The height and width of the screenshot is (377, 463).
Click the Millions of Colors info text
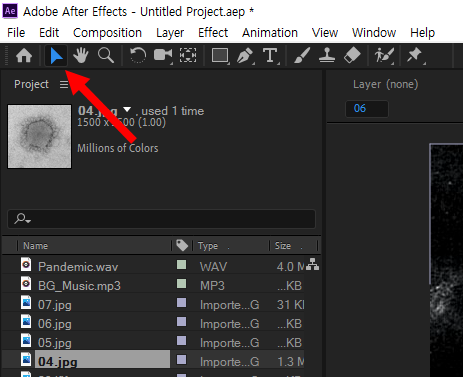[x=118, y=148]
